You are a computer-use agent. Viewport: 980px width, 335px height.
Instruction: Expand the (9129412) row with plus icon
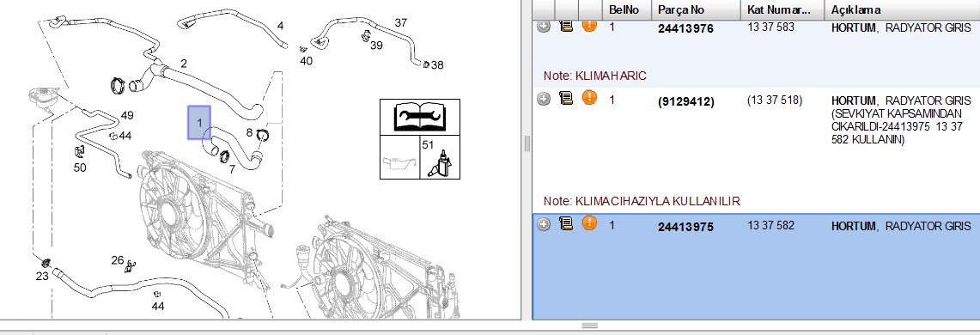[x=544, y=100]
